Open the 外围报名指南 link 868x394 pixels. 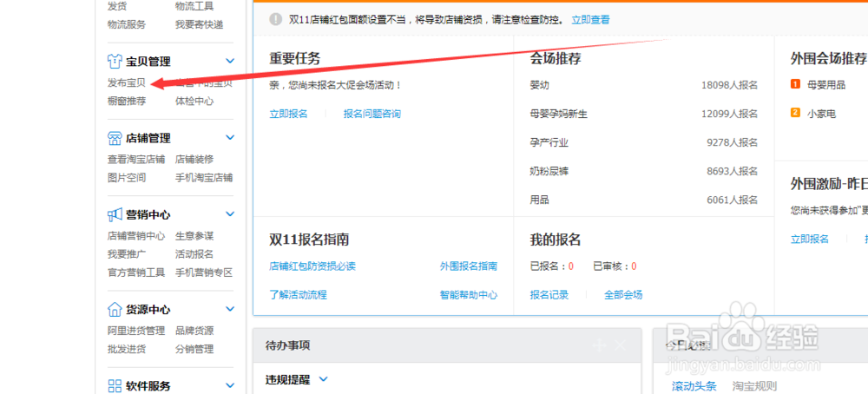pyautogui.click(x=469, y=266)
